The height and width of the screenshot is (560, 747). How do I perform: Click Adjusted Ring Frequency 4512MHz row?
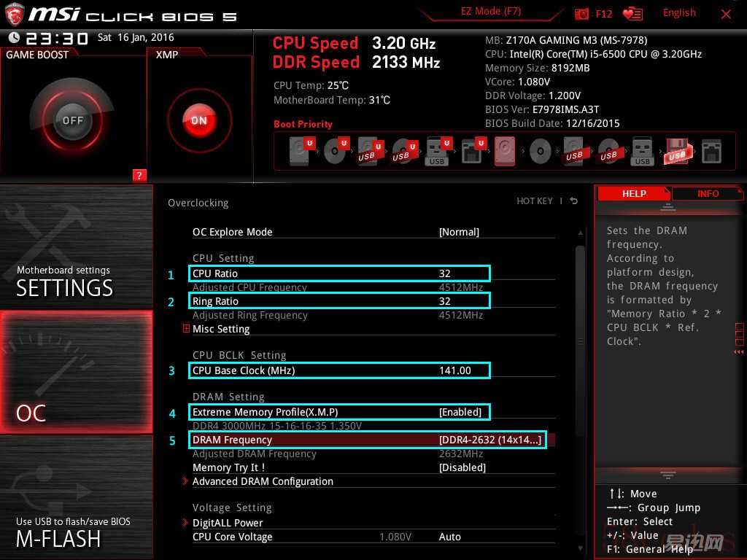click(x=338, y=315)
